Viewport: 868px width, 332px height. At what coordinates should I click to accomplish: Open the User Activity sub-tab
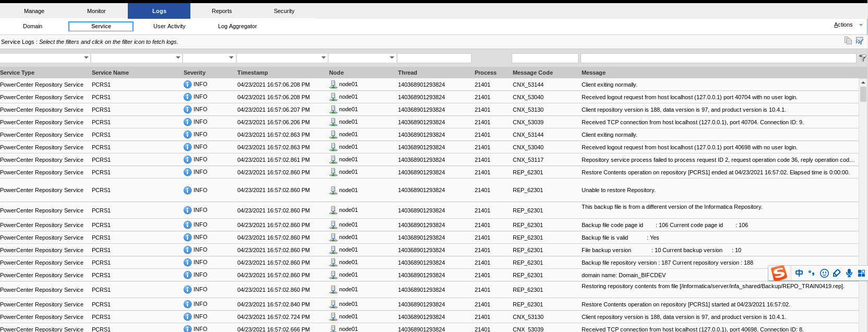pos(170,26)
